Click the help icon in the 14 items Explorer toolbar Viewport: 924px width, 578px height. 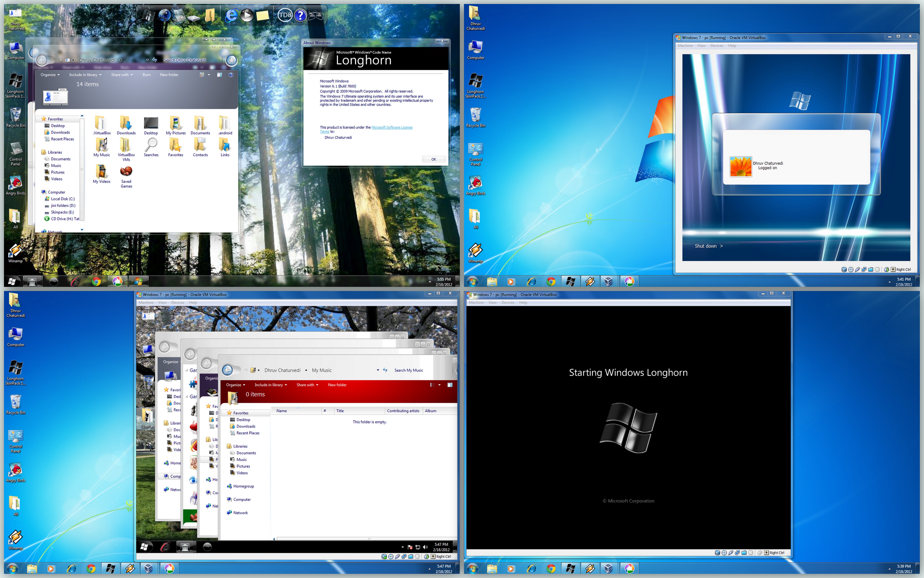(231, 75)
